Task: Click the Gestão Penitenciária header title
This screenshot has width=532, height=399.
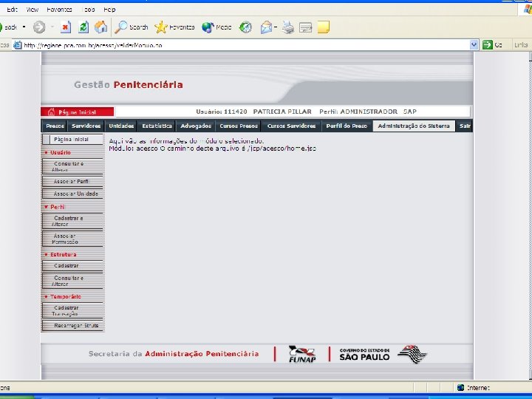Action: point(129,84)
